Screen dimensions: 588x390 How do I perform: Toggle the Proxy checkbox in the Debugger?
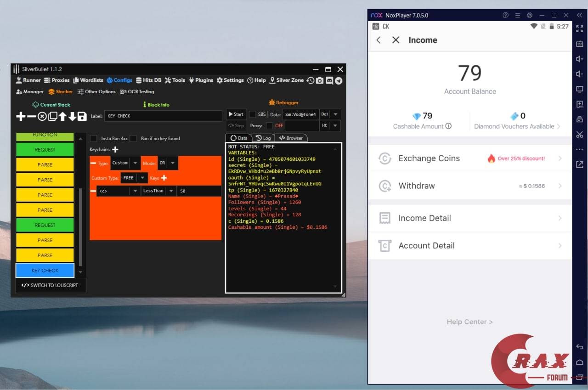(x=269, y=125)
